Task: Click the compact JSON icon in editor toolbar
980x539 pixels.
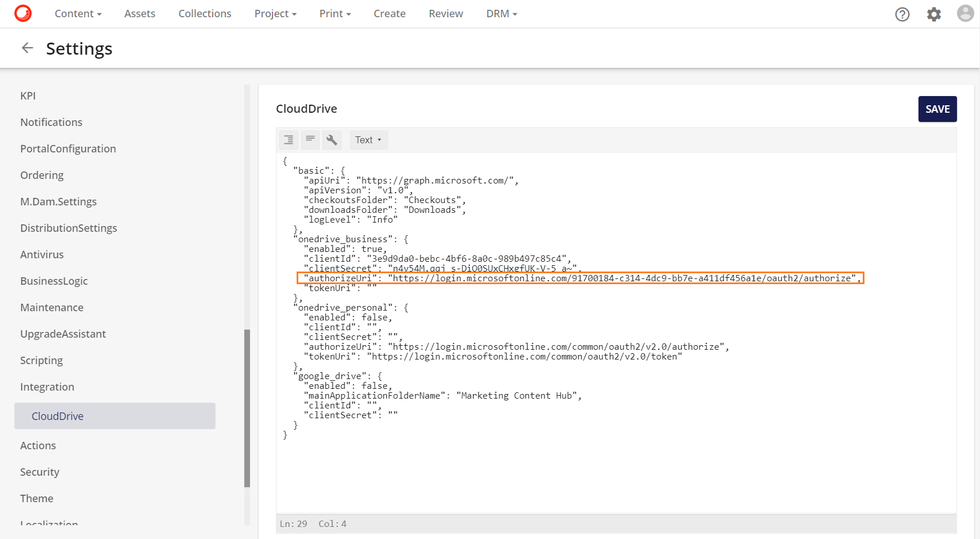Action: 310,140
